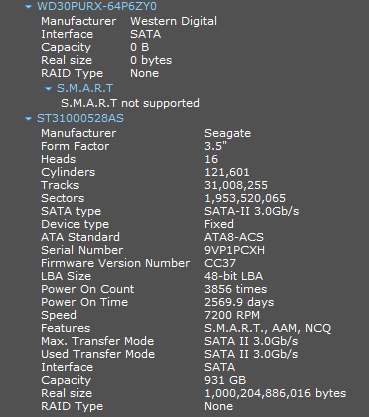Collapse the ST31000528AS drive arrow
The image size is (369, 417).
29,118
